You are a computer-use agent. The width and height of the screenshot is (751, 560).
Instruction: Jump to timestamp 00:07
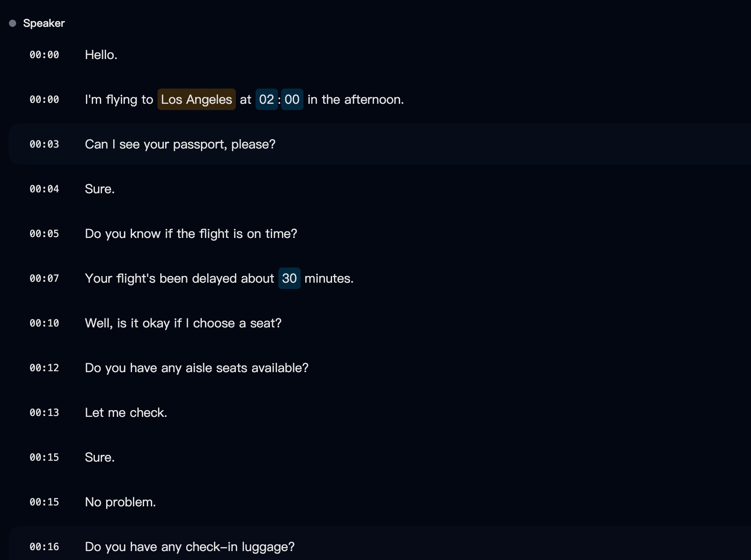pos(44,278)
